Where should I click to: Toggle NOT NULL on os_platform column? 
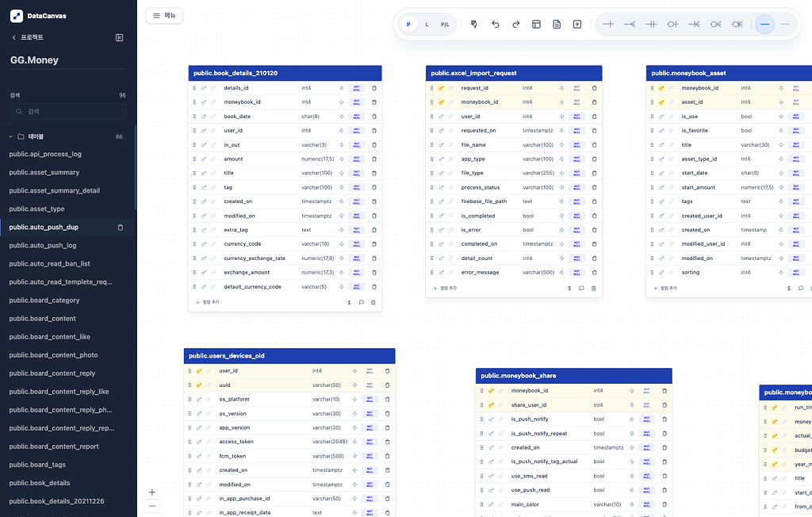click(x=370, y=400)
